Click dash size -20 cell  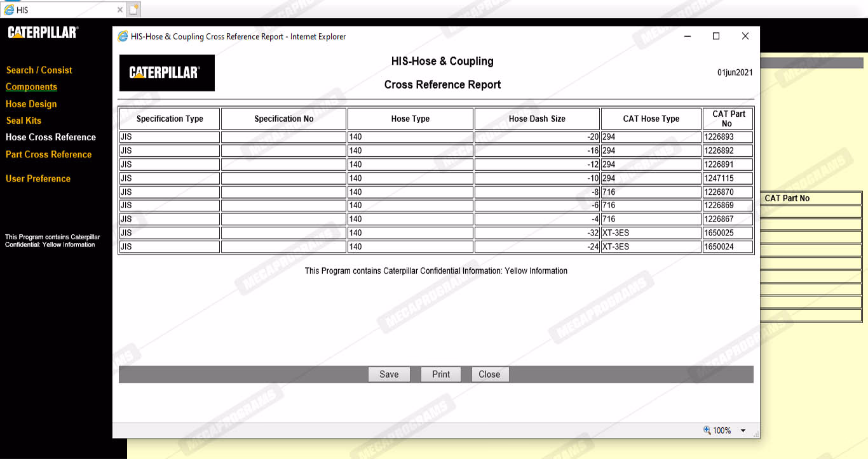pos(537,137)
